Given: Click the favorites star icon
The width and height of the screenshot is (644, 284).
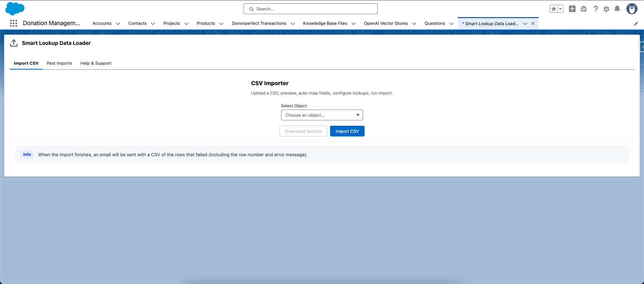Looking at the screenshot, I should 554,9.
